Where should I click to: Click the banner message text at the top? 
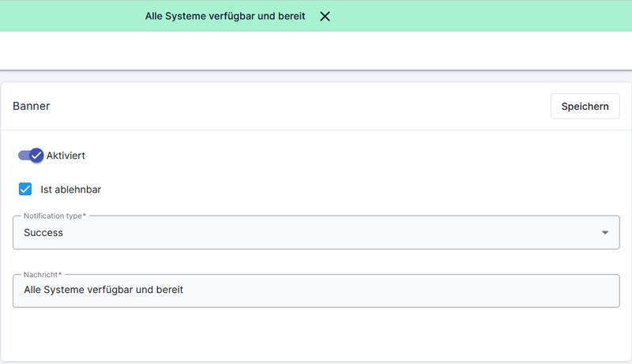point(225,17)
